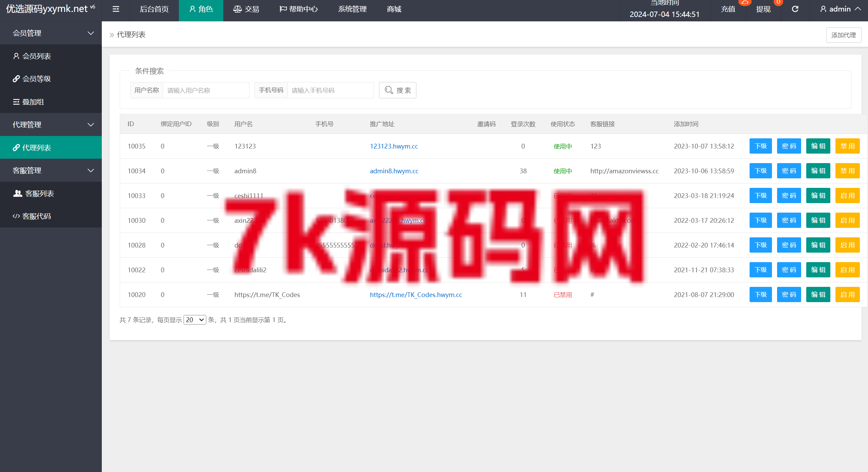Click the username cell admin8
Image resolution: width=868 pixels, height=472 pixels.
pos(245,171)
